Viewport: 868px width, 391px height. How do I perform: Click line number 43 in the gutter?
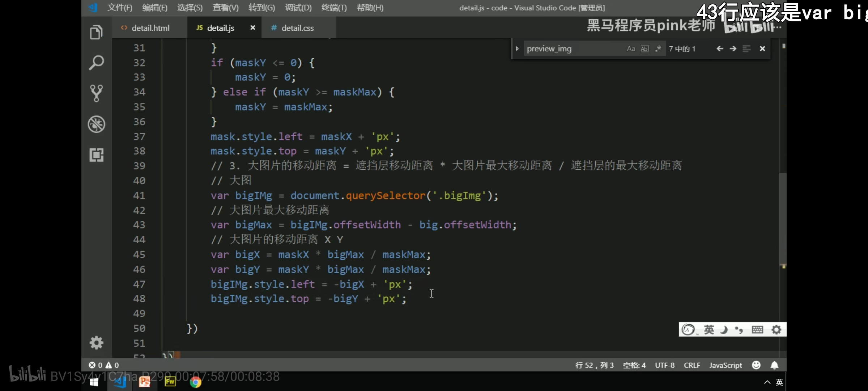click(139, 225)
